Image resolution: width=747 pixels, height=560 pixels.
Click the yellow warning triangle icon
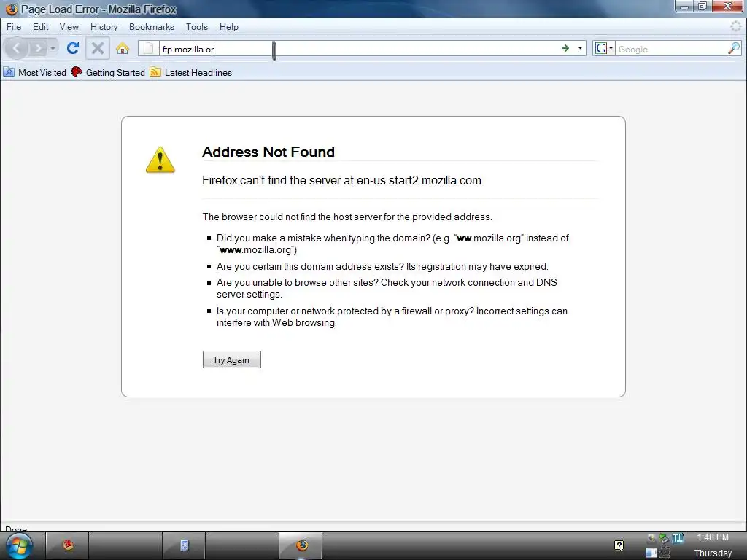160,160
